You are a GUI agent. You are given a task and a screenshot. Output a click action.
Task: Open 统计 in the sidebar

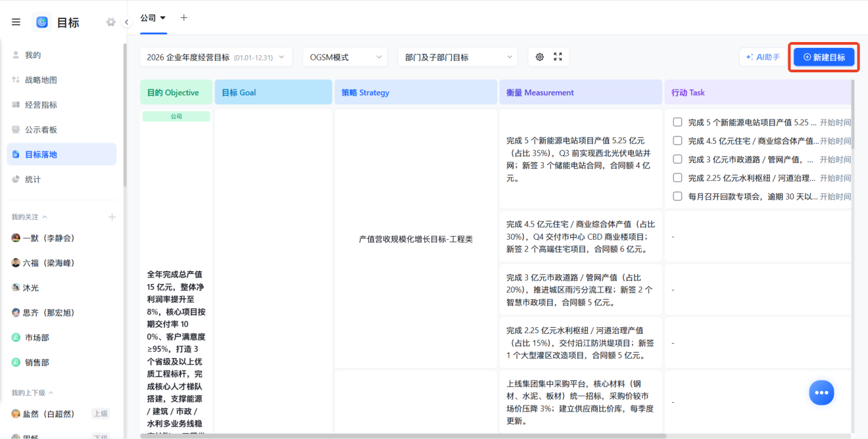click(62, 179)
